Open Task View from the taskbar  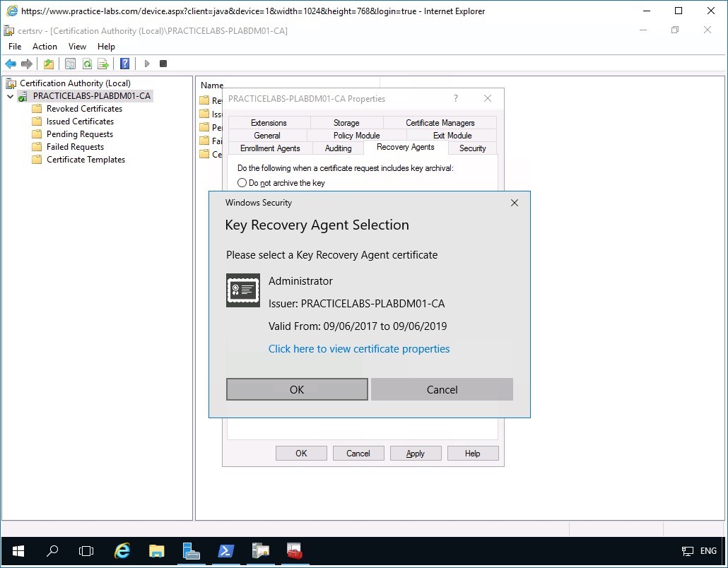[86, 551]
